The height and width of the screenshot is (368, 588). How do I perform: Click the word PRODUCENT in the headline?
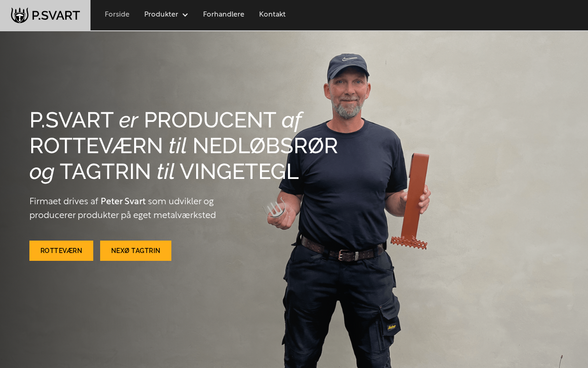click(x=210, y=120)
